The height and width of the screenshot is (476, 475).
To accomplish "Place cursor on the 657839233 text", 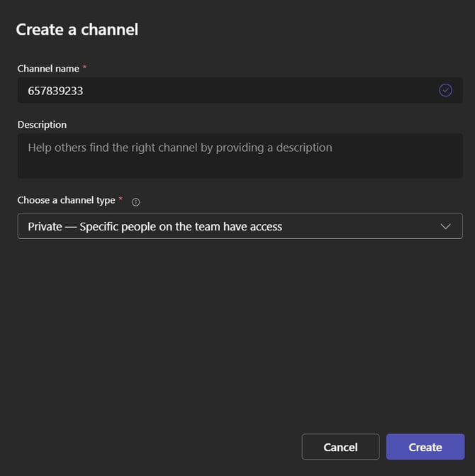I will (55, 90).
